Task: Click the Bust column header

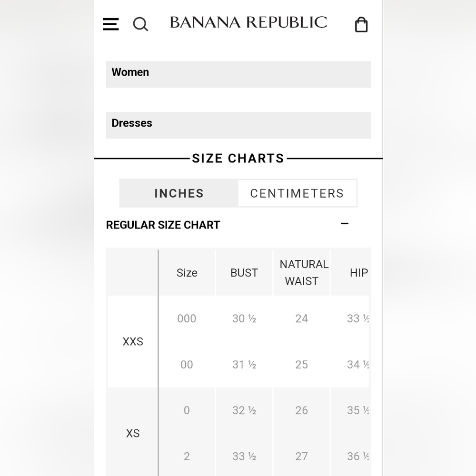Action: click(x=244, y=273)
